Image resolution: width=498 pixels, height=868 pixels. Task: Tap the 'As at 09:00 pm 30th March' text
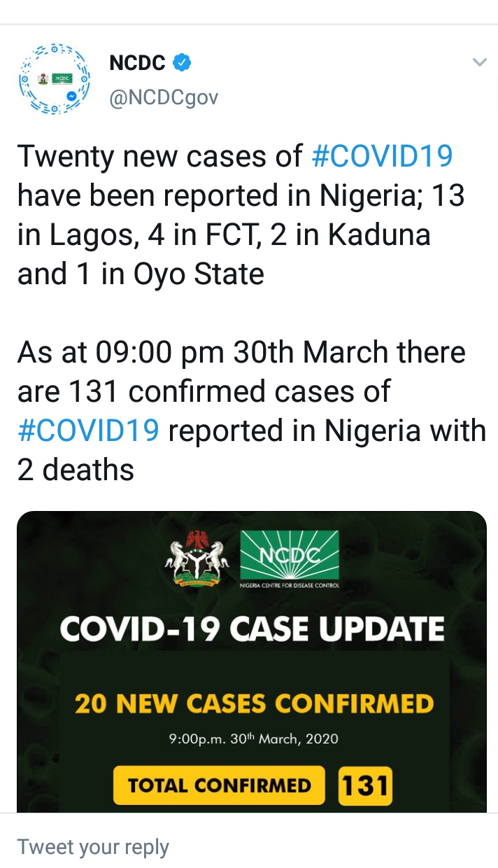(x=241, y=352)
